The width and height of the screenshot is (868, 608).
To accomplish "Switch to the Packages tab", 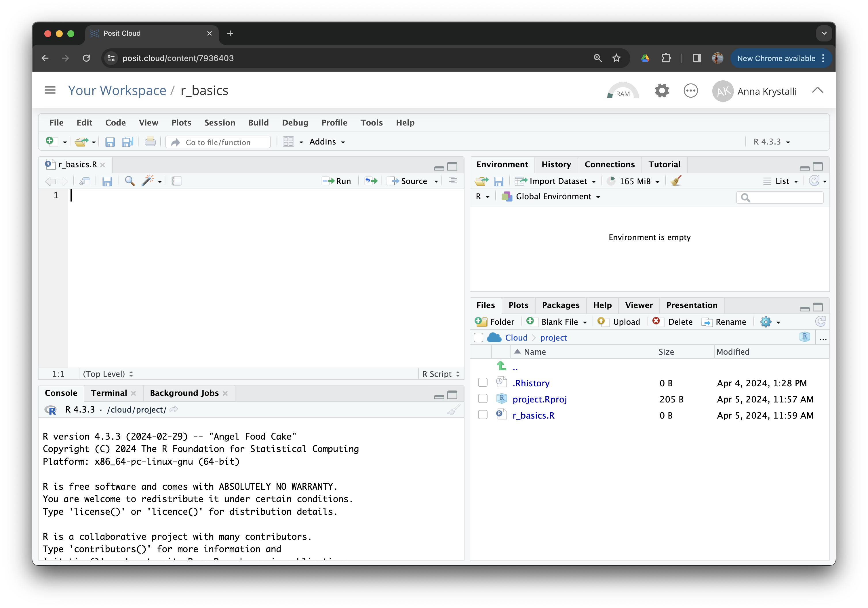I will click(x=560, y=305).
